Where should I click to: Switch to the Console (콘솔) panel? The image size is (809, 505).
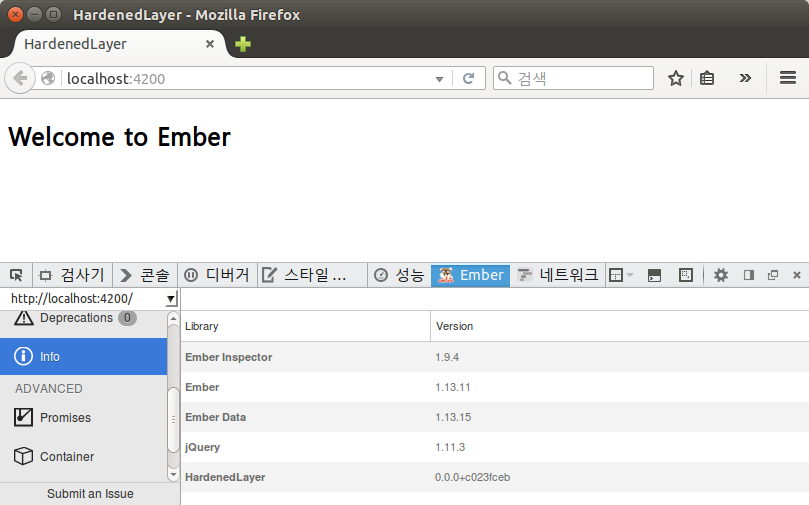pyautogui.click(x=145, y=275)
